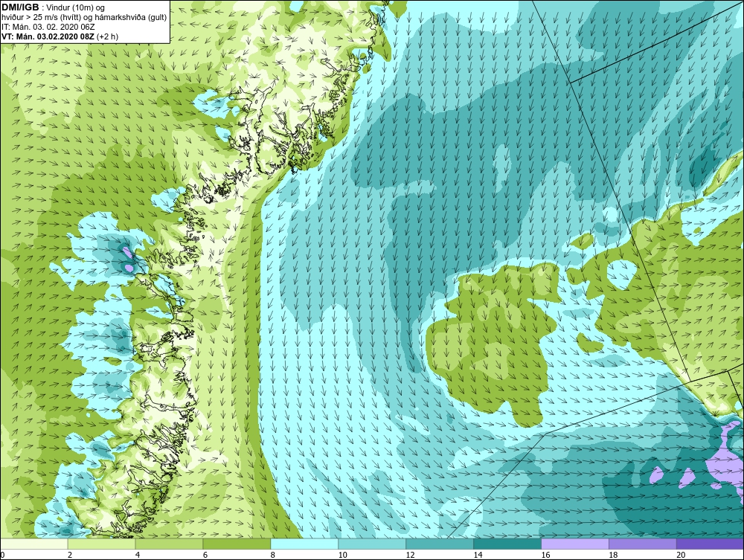This screenshot has width=744, height=560.
Task: Click the 14–16 m/s dark teal swatch
Action: [507, 544]
